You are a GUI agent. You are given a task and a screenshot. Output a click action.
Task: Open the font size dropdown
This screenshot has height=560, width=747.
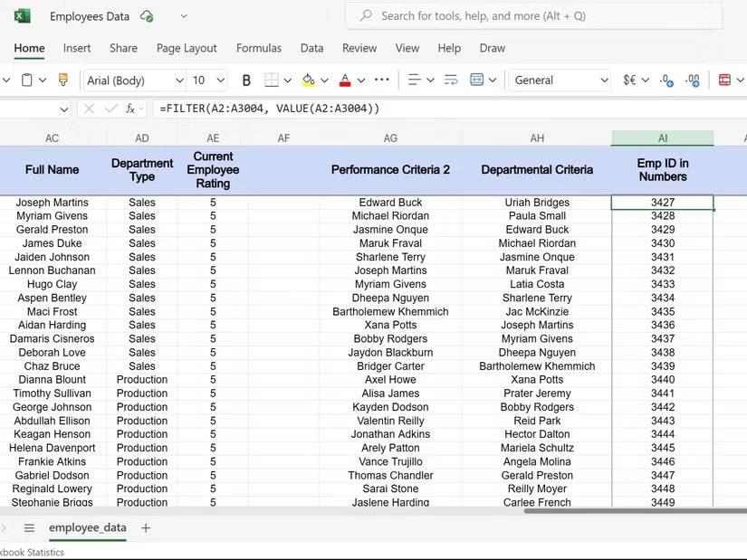click(x=218, y=80)
